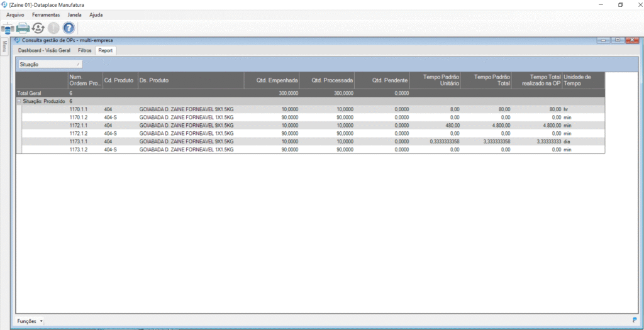Click the Situação grouping field sort arrow
This screenshot has width=644, height=330.
(78, 64)
